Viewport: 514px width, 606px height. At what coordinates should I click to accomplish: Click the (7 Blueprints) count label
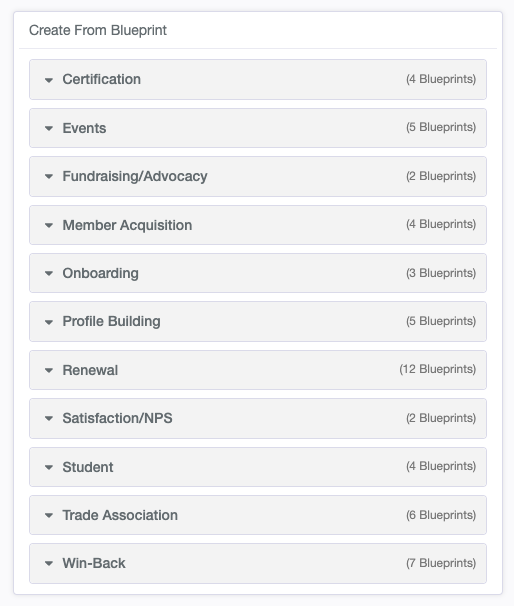pyautogui.click(x=441, y=563)
